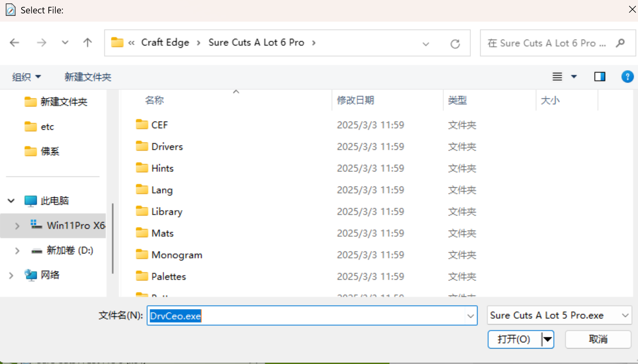Open the 组织 menu
Screen dimensions: 638x364
[x=26, y=77]
